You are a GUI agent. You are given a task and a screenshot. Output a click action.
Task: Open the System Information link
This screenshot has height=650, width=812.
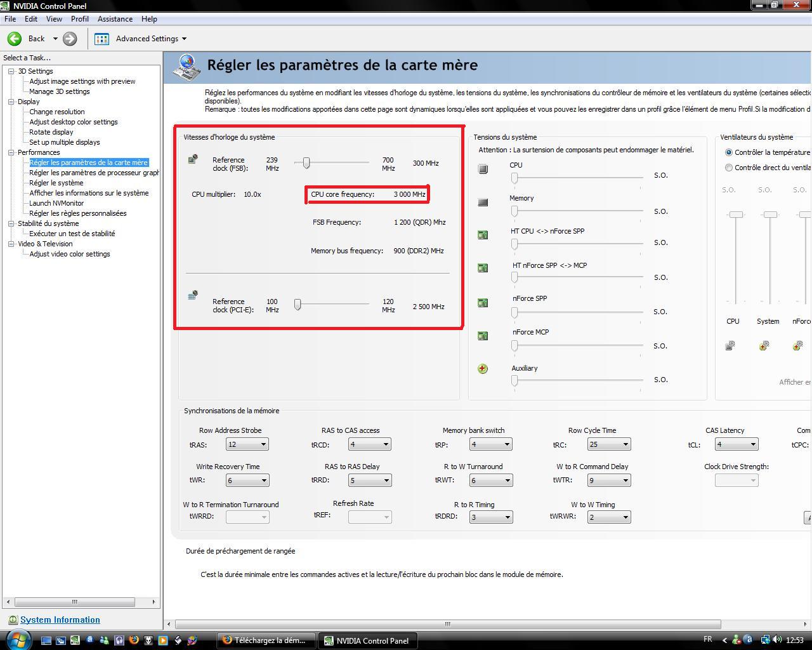pos(60,620)
